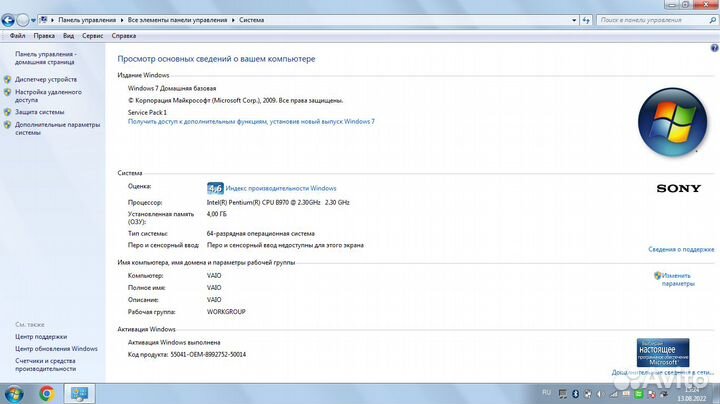The image size is (720, 404).
Task: Open the Справка menu
Action: click(x=124, y=36)
